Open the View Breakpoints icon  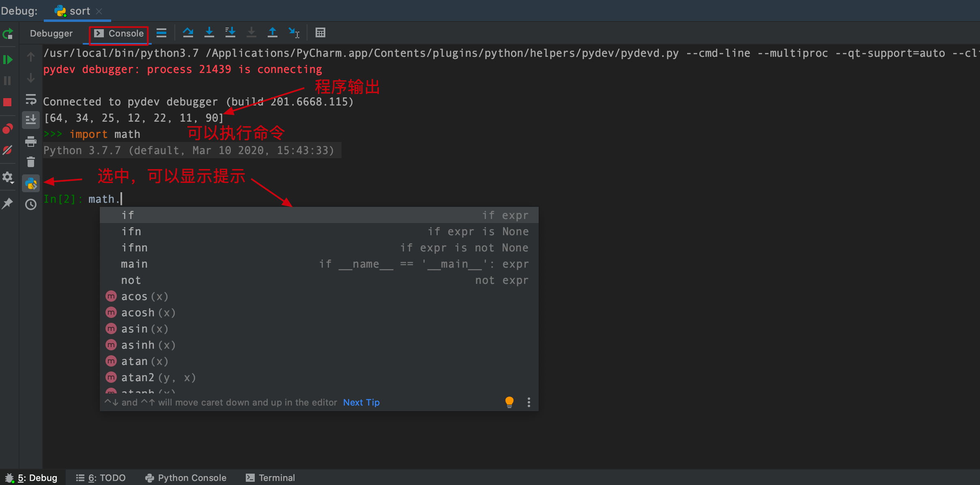click(x=8, y=129)
